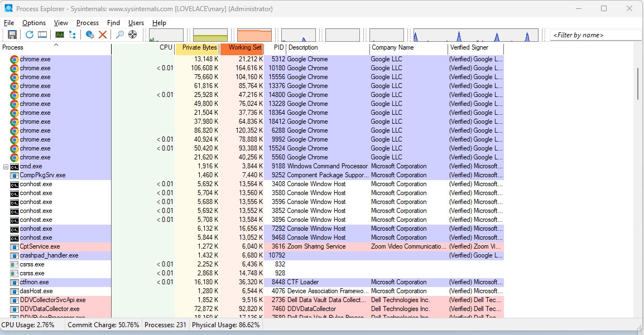Sort by the Working Set column header
644x335 pixels.
[x=242, y=47]
